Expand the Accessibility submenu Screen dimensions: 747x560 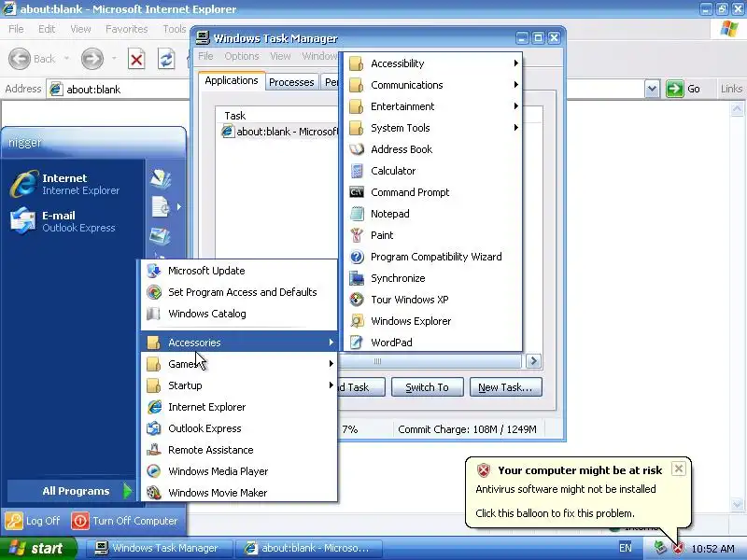(432, 63)
